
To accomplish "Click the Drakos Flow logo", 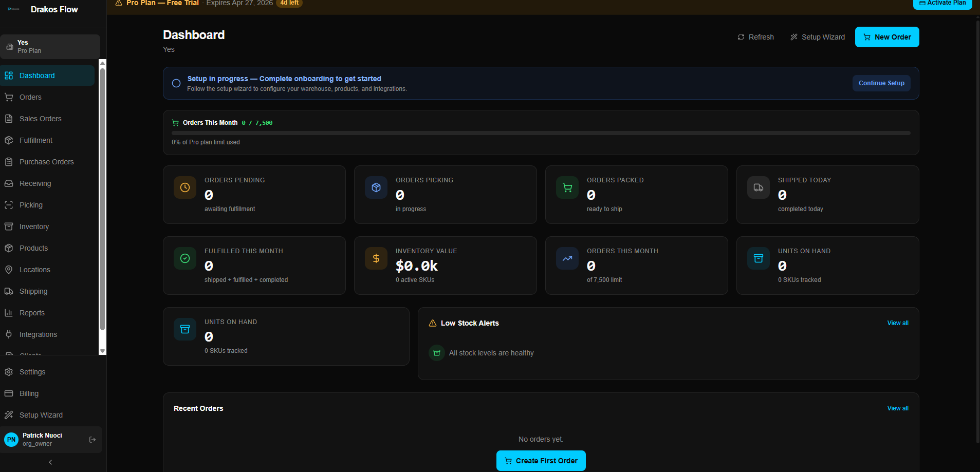I will click(x=13, y=9).
